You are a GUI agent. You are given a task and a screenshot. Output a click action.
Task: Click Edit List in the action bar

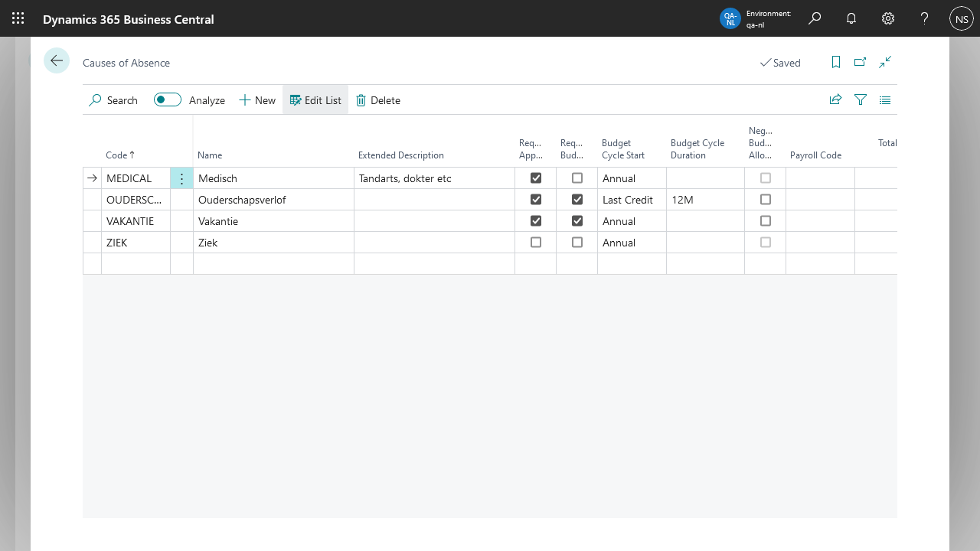[x=315, y=100]
